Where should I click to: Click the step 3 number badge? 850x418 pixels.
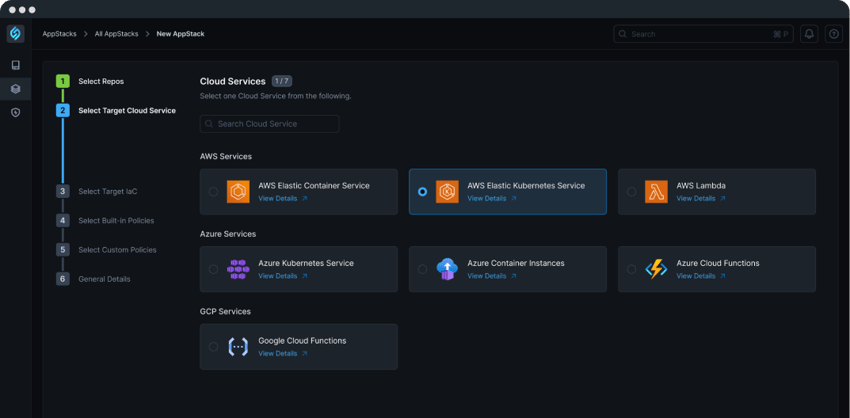pyautogui.click(x=62, y=191)
